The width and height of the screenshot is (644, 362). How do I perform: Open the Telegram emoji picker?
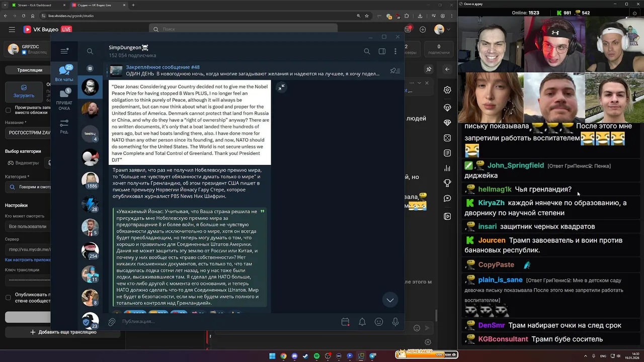[379, 322]
